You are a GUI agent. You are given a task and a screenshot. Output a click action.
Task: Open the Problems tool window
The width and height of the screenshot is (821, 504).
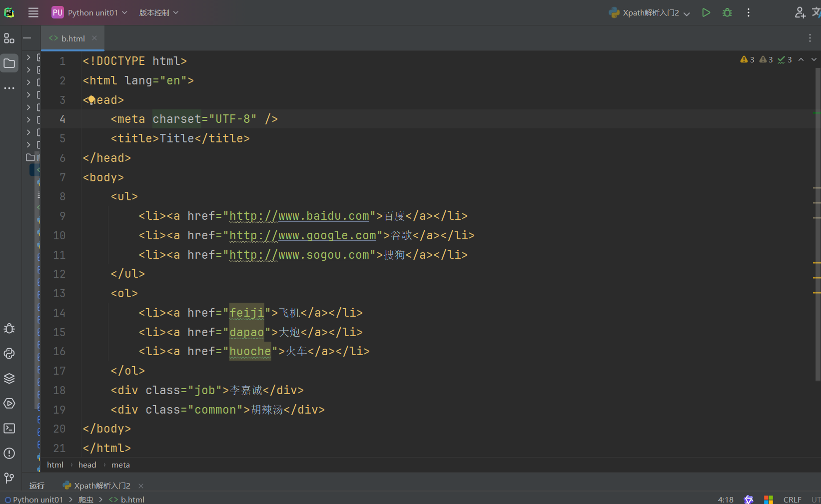[9, 454]
